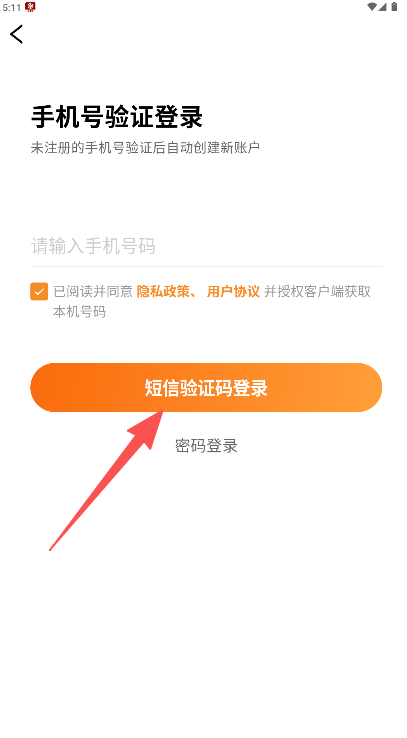Tap the 短信验证码登录 button
Viewport: 407px width, 738px height.
206,387
